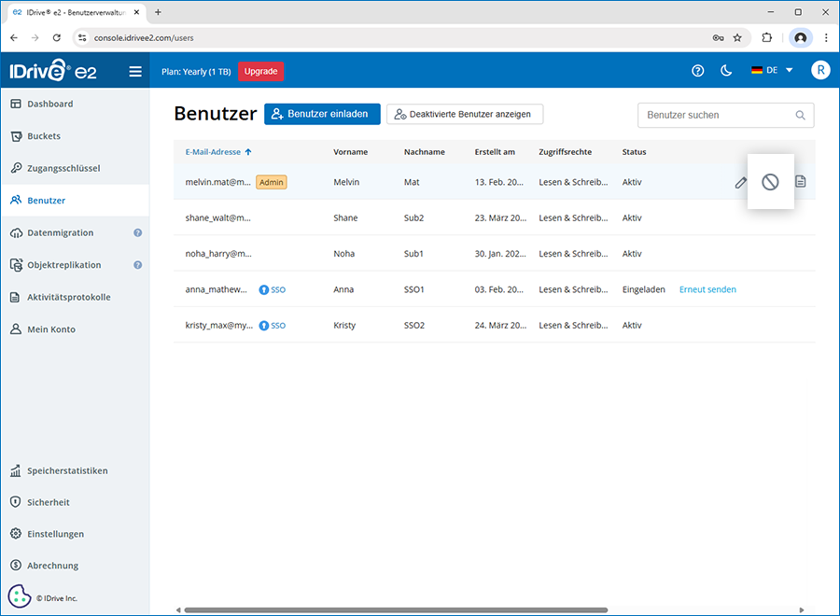The width and height of the screenshot is (840, 616).
Task: Toggle dark mode with the moon icon
Action: point(726,71)
